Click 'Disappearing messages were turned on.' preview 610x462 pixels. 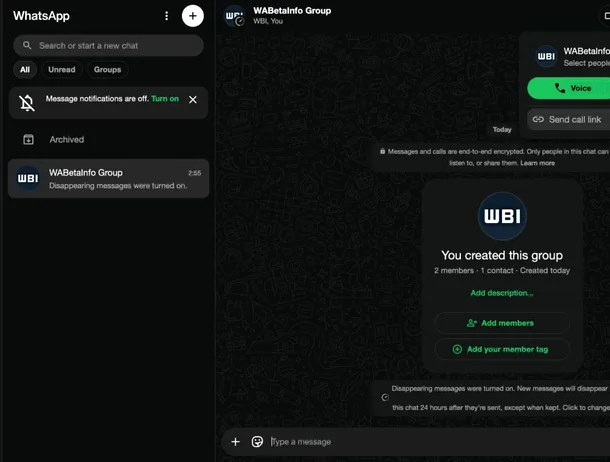point(118,186)
